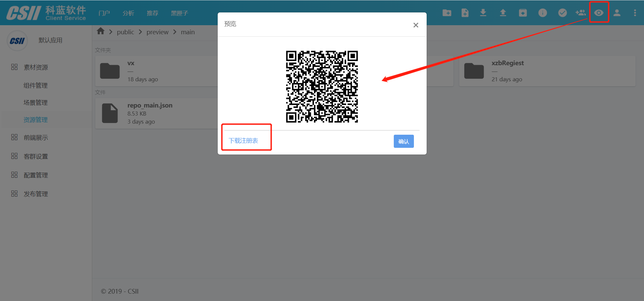Click grid icon beside 发布管理
The image size is (644, 301).
coord(14,193)
